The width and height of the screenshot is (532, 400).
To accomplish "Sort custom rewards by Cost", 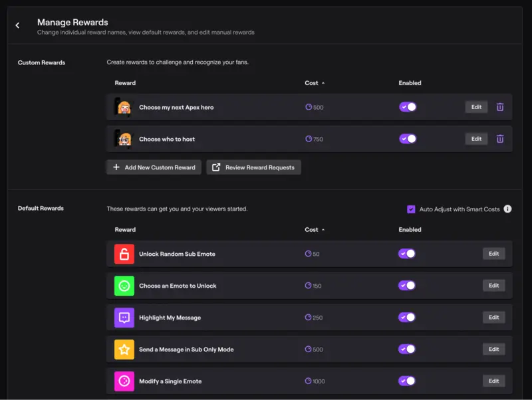I will (x=314, y=82).
